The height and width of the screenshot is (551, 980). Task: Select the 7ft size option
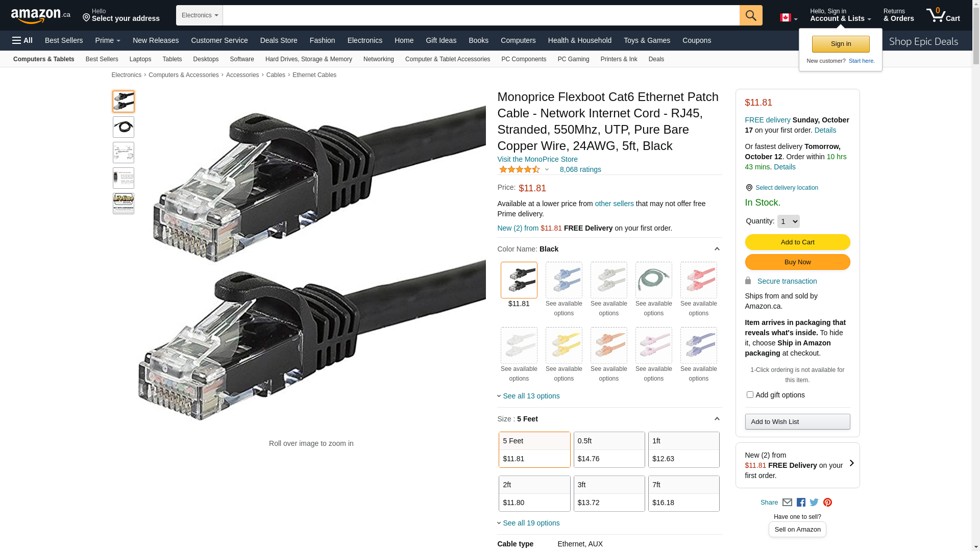coord(683,493)
